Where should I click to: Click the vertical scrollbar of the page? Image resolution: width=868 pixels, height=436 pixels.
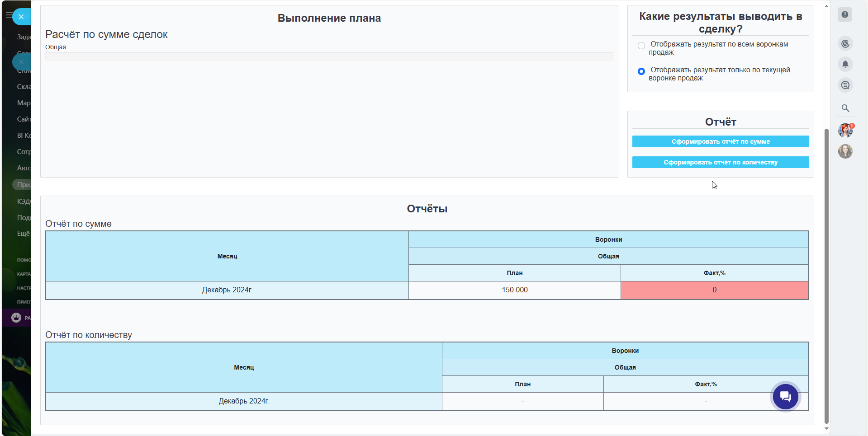(x=826, y=271)
